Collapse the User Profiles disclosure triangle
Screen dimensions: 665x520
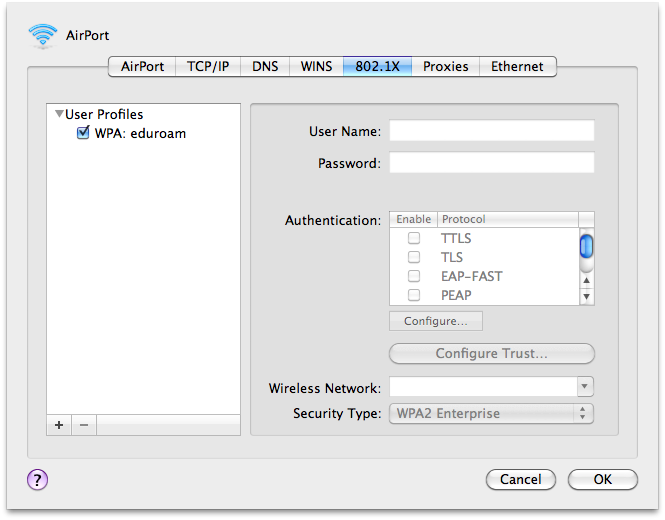coord(59,114)
